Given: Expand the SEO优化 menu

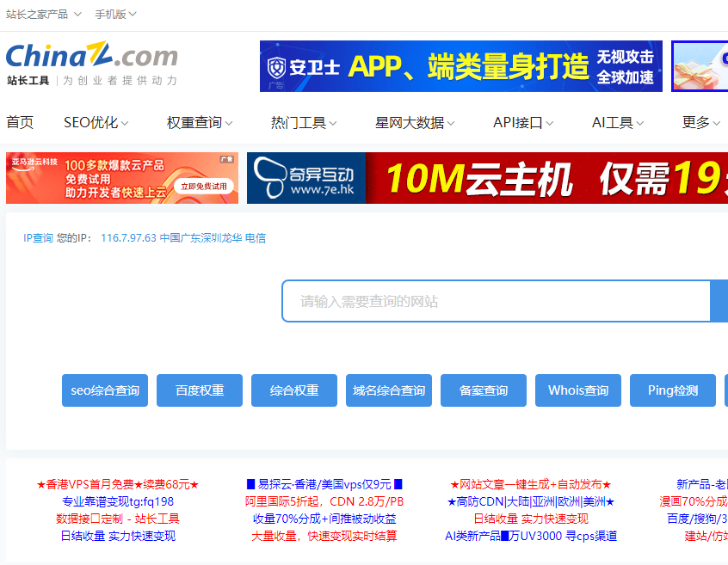Looking at the screenshot, I should point(96,122).
